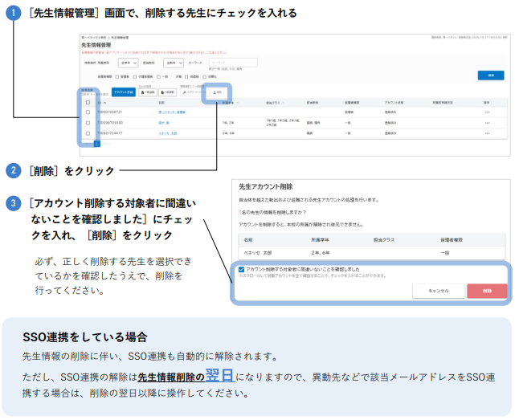Click the 管理者権限 column header in the list table

pyautogui.click(x=352, y=103)
